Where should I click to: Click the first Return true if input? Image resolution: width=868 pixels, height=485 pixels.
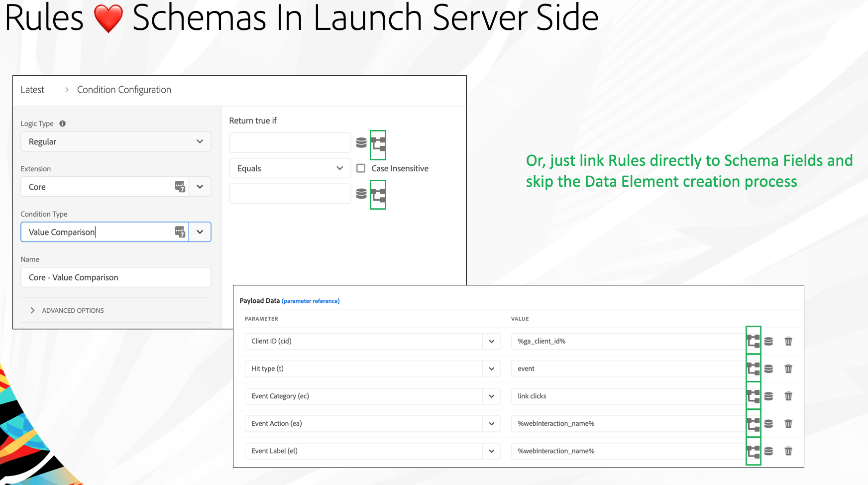[x=290, y=143]
